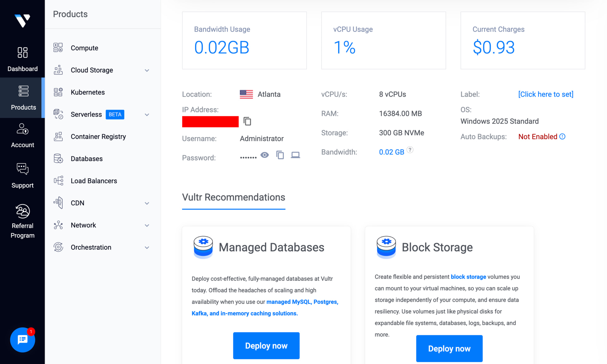This screenshot has height=364, width=607.
Task: Click Deploy now for Managed Databases
Action: pos(266,346)
